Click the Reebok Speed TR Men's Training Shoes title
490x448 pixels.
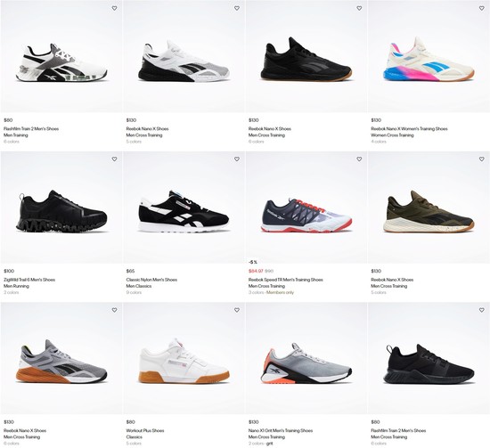(286, 280)
